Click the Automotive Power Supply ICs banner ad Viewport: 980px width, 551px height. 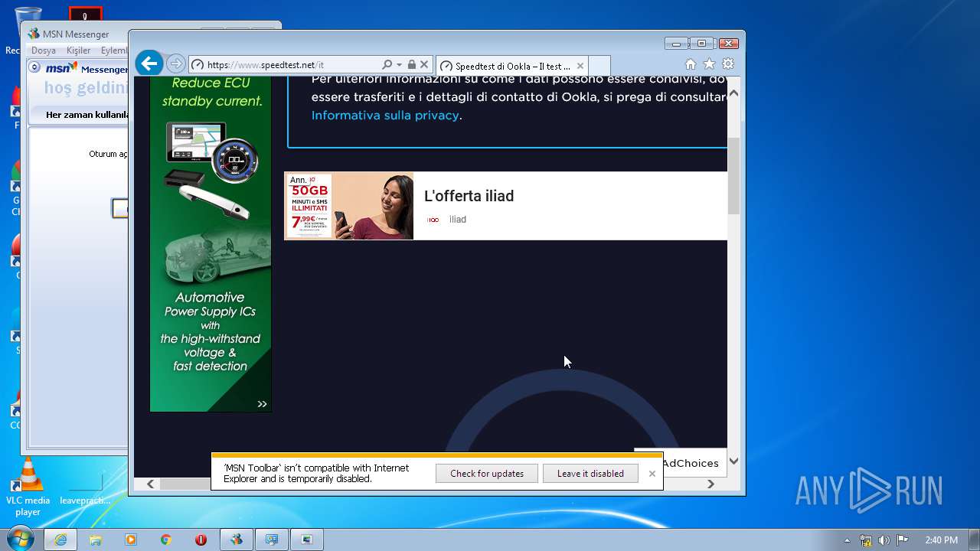[211, 243]
